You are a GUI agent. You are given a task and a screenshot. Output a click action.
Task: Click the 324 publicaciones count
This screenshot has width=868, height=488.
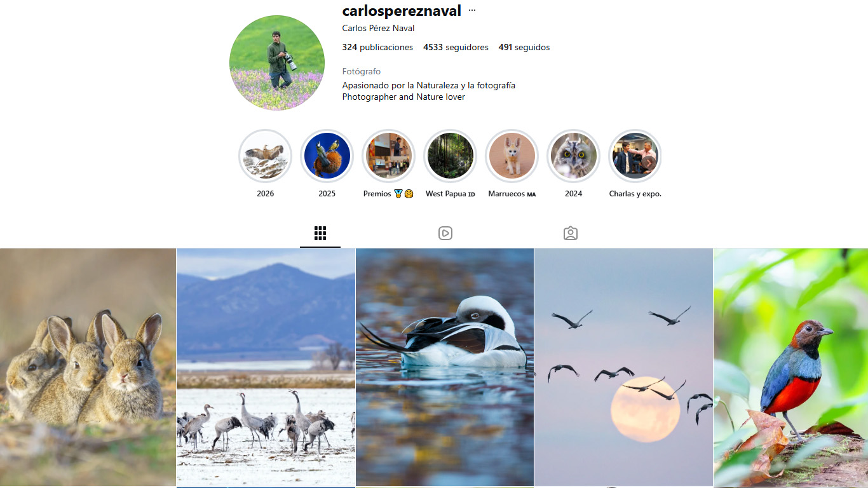(x=377, y=47)
